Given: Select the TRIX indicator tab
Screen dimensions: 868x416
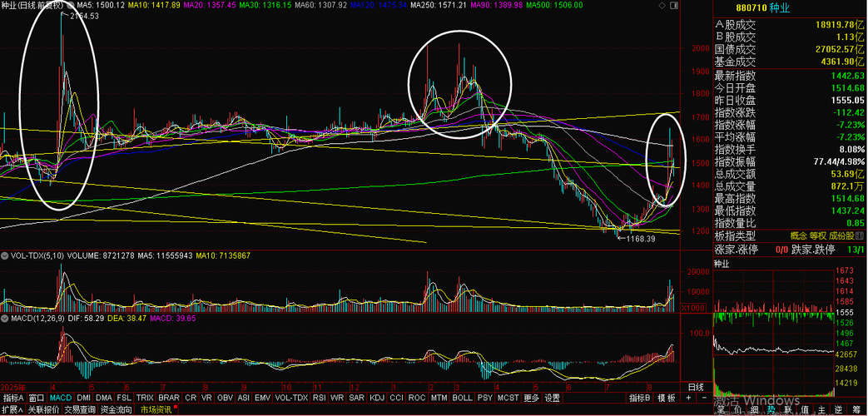Looking at the screenshot, I should (145, 398).
